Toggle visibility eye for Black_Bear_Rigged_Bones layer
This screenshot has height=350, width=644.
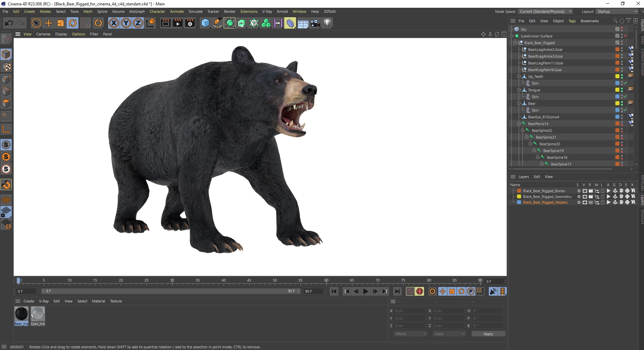coord(585,191)
